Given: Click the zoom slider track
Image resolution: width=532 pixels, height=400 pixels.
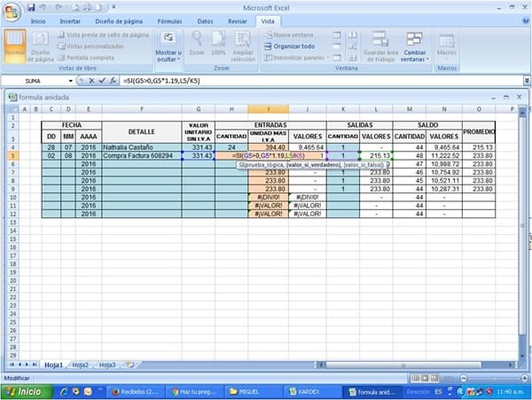Looking at the screenshot, I should (x=494, y=378).
